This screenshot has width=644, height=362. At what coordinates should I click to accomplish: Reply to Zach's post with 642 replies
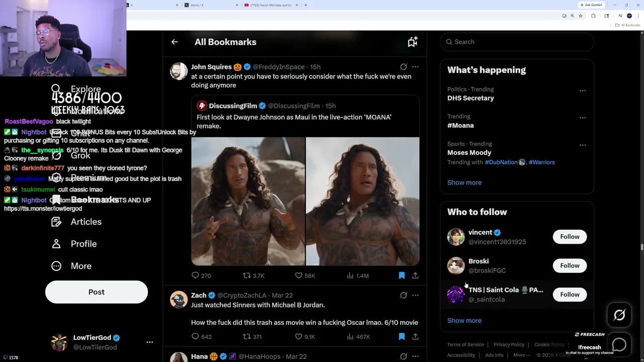click(201, 337)
